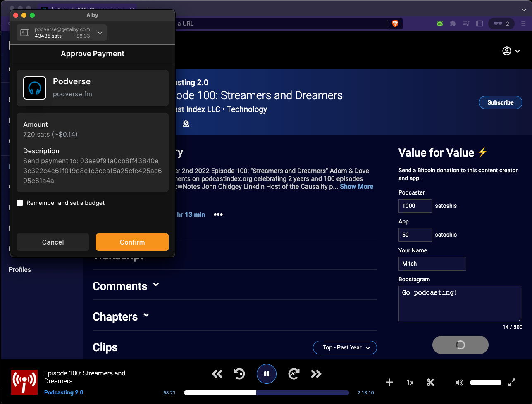Click the wallet icon in Alby account selector
The width and height of the screenshot is (532, 404).
pyautogui.click(x=25, y=33)
